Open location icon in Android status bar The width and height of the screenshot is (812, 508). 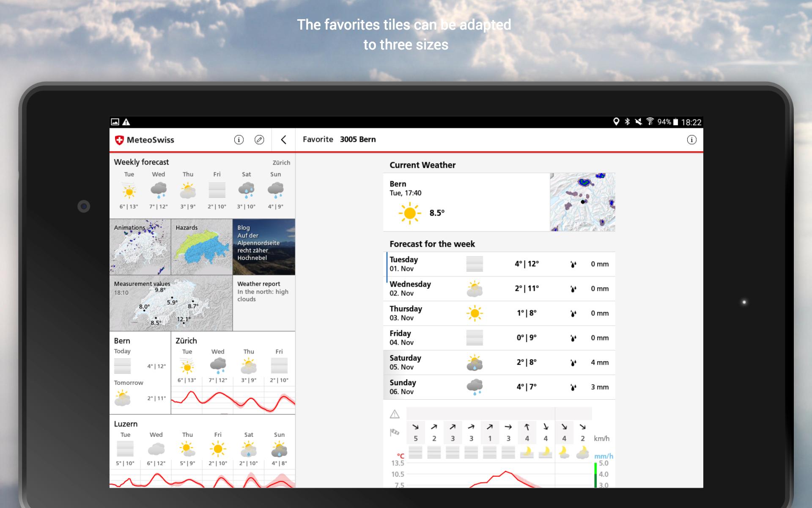pyautogui.click(x=616, y=122)
